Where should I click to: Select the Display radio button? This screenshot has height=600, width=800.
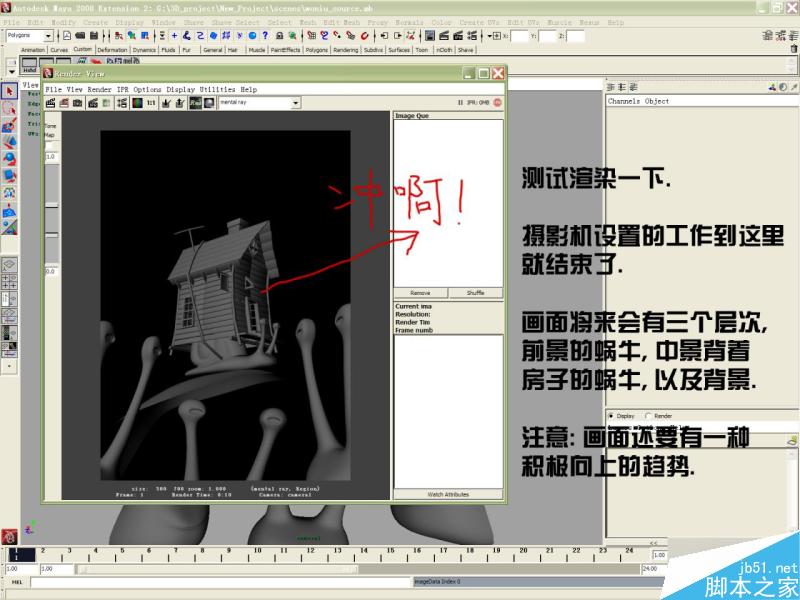tap(609, 417)
